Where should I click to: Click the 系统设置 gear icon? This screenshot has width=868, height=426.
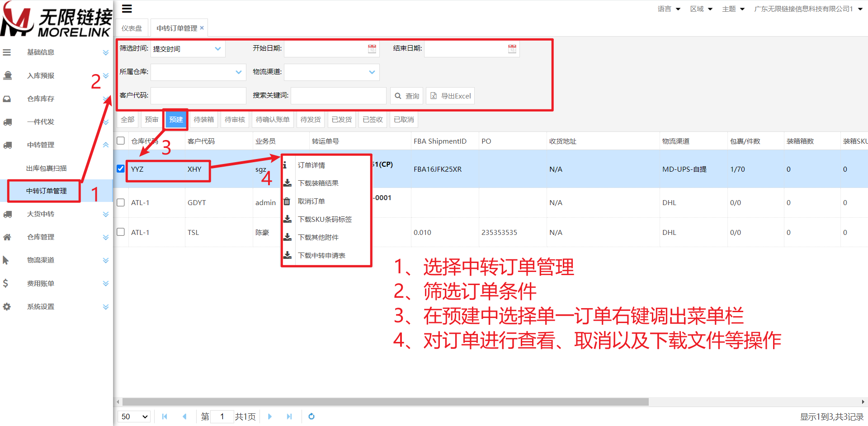pyautogui.click(x=7, y=307)
